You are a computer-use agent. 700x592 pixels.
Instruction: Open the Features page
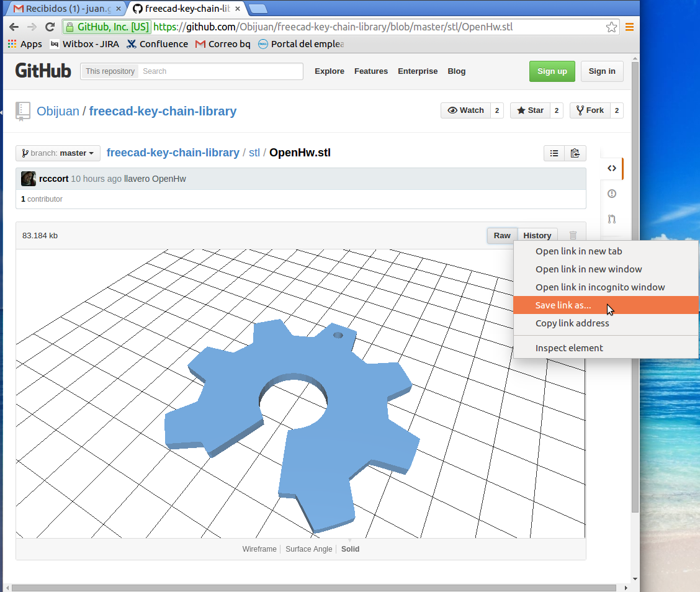coord(371,71)
